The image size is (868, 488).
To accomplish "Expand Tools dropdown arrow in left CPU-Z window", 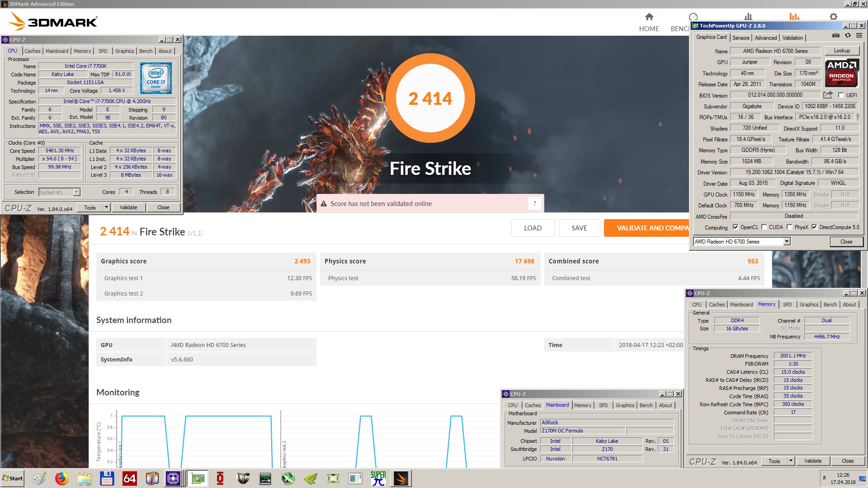I will tap(107, 207).
